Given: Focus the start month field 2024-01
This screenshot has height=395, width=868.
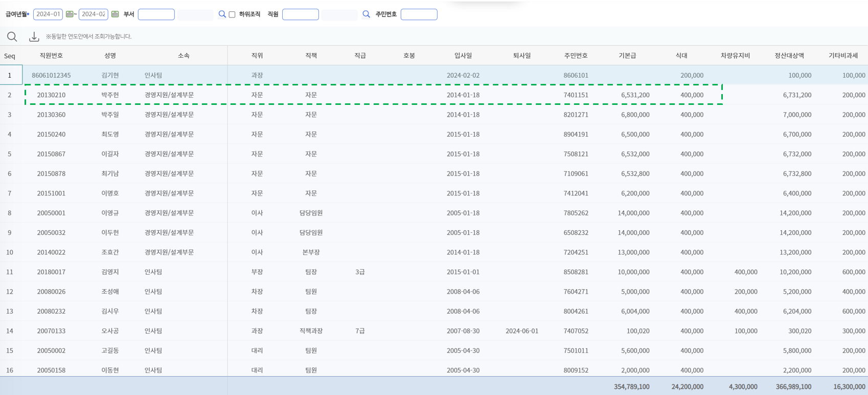Looking at the screenshot, I should [x=48, y=14].
